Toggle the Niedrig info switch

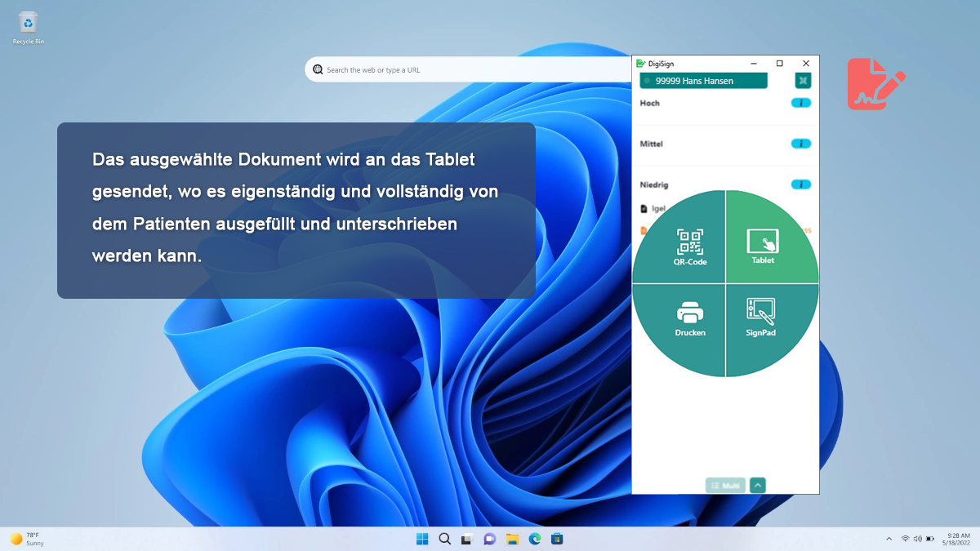(x=801, y=184)
